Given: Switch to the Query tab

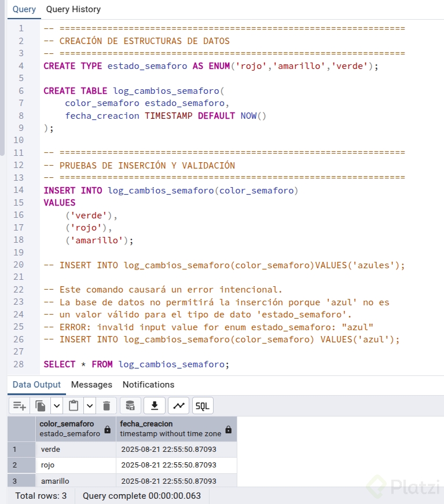Looking at the screenshot, I should 24,9.
